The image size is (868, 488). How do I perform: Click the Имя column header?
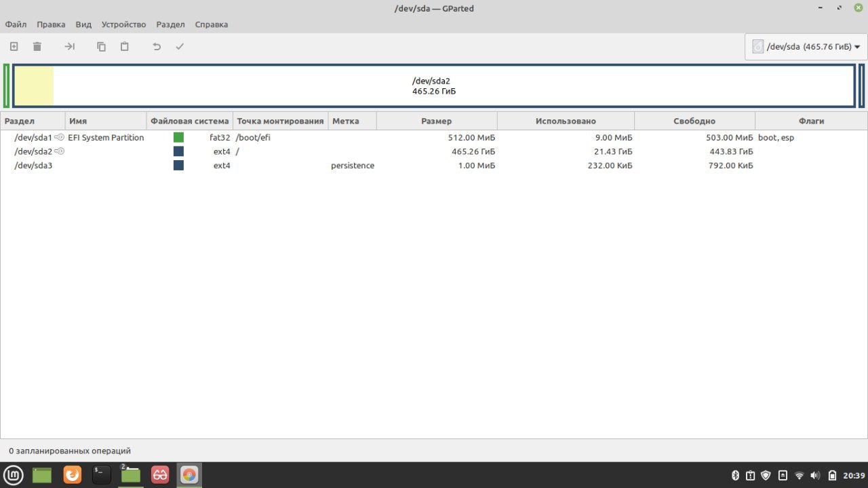tap(106, 121)
